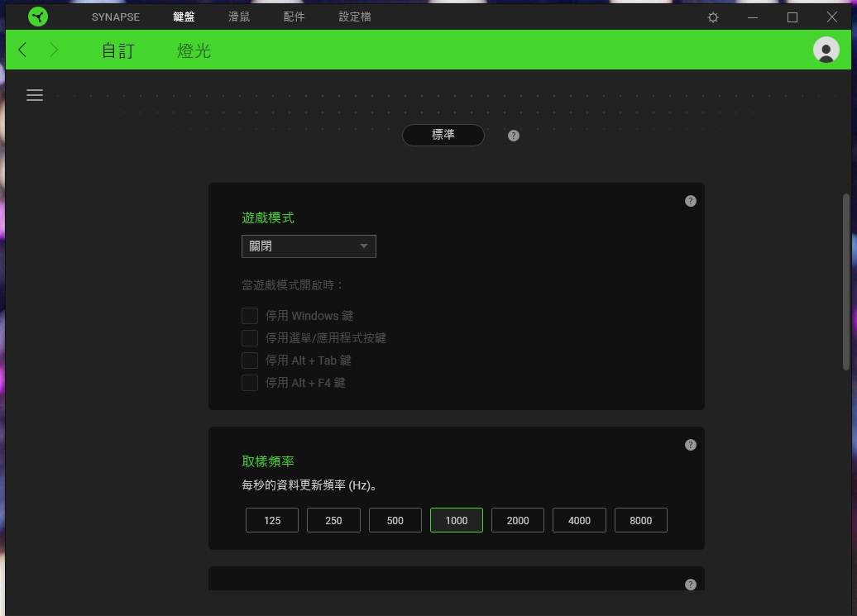Open the settings gear icon
The height and width of the screenshot is (616, 857).
[713, 17]
